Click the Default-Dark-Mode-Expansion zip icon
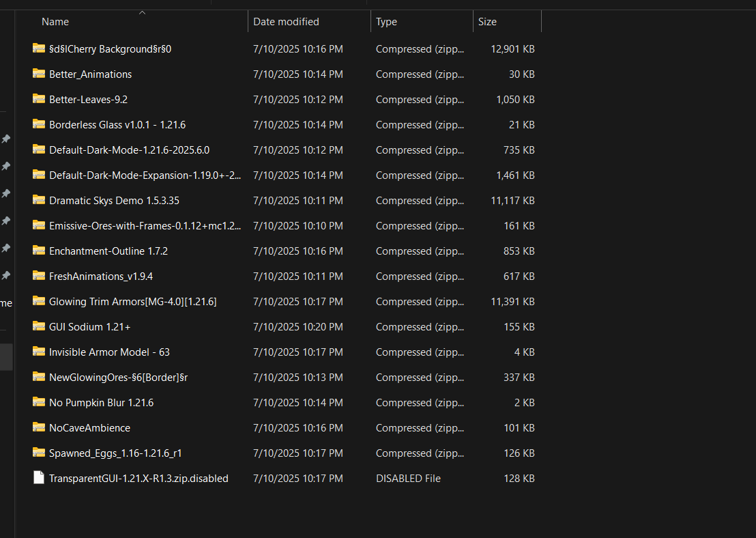The width and height of the screenshot is (756, 538). tap(39, 175)
